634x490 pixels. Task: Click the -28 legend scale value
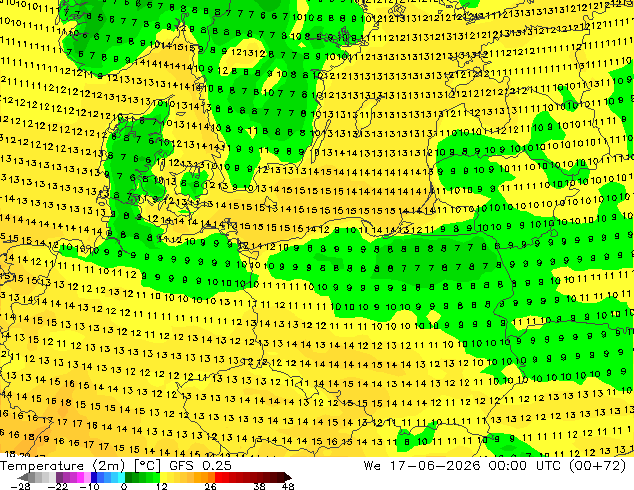(20, 486)
